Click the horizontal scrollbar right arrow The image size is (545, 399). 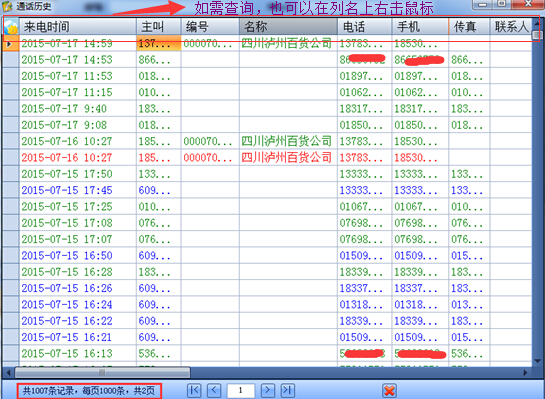click(525, 373)
